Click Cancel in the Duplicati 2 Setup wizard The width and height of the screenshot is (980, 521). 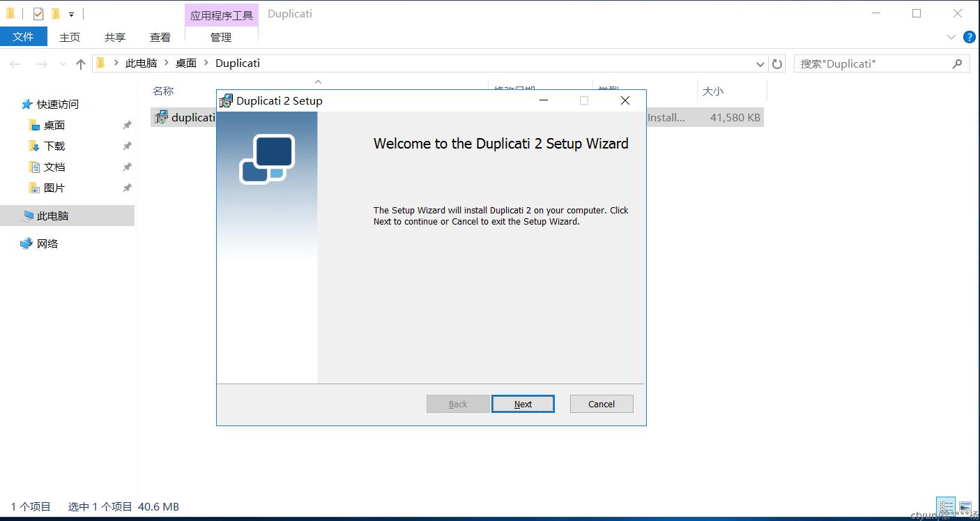pos(602,404)
